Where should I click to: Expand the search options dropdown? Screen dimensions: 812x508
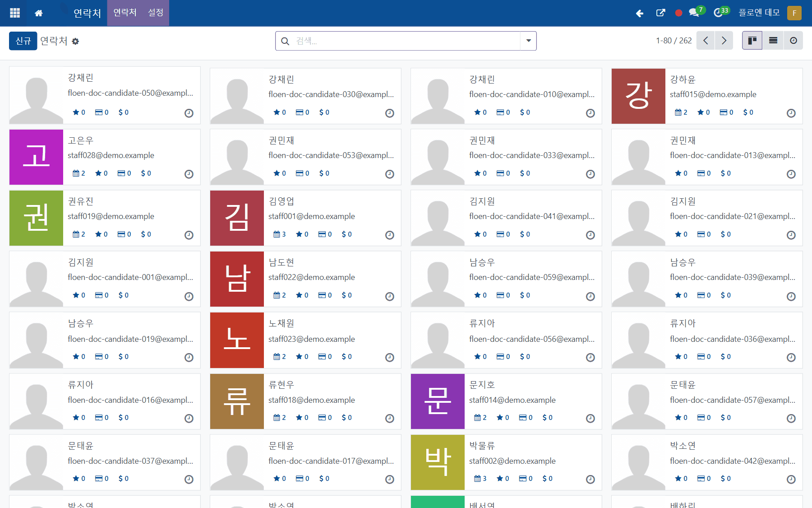(x=528, y=41)
